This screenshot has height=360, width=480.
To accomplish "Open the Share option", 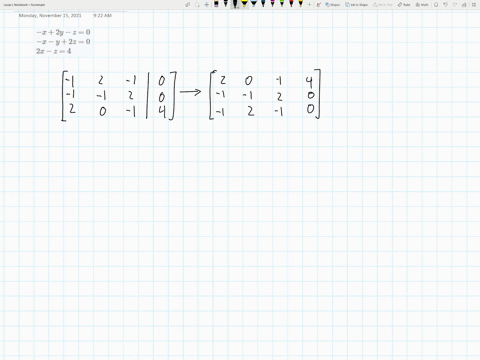I will (x=464, y=5).
